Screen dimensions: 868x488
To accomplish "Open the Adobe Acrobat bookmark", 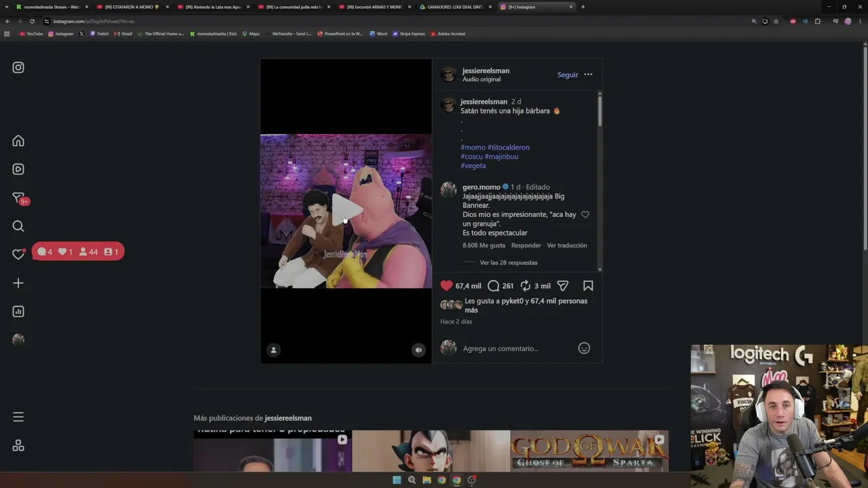I will 448,34.
